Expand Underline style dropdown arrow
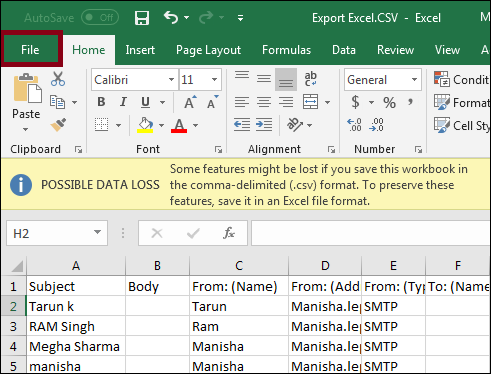This screenshot has height=374, width=491. coord(162,102)
